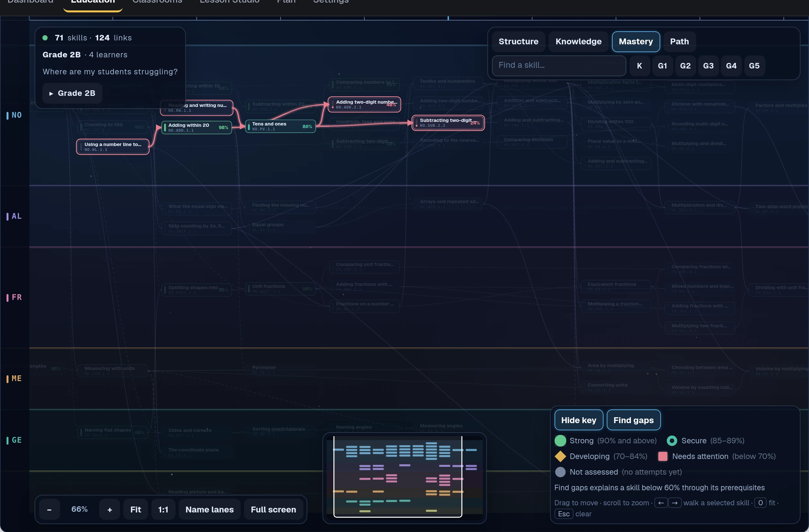The image size is (809, 532).
Task: Select the Subtracting two-digit 24% skill node
Action: [448, 123]
